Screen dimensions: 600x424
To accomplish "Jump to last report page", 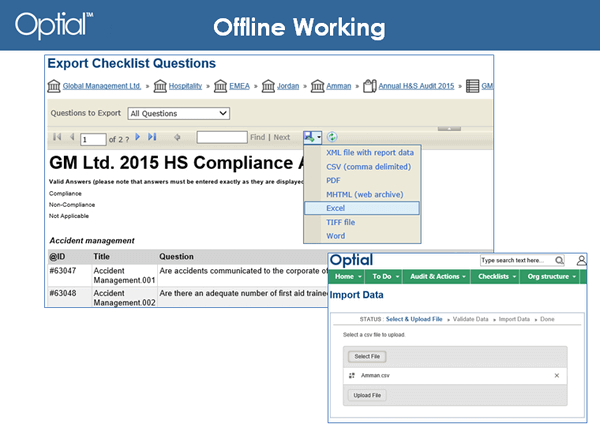I will pos(152,137).
